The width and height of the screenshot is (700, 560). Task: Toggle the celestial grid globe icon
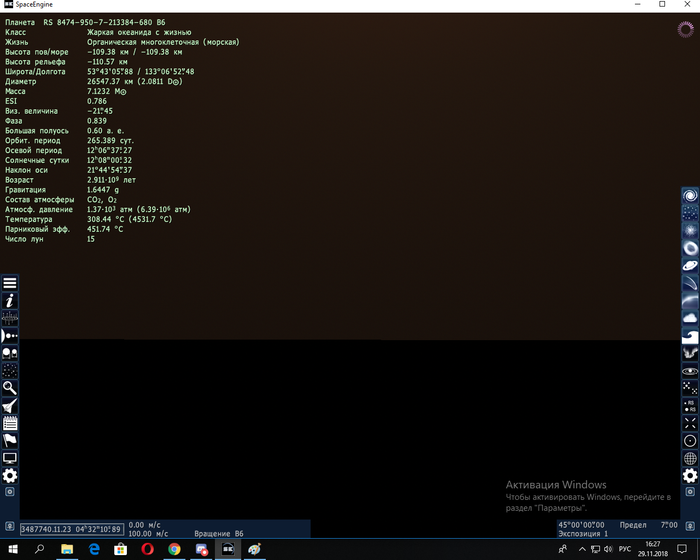click(690, 458)
